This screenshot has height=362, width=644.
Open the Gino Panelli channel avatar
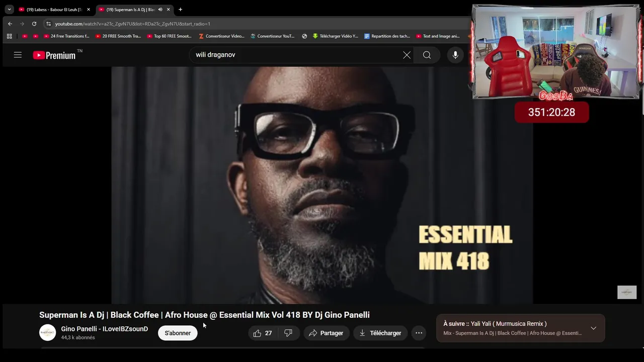[x=48, y=333]
